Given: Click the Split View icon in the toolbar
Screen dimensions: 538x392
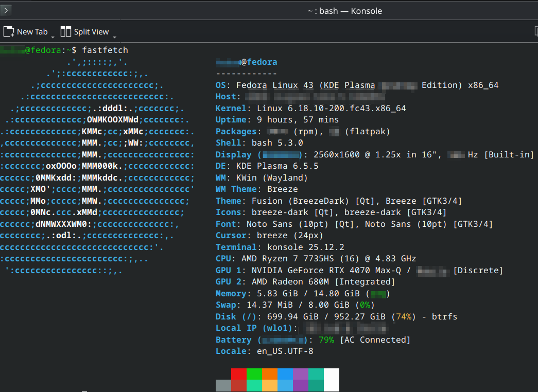Looking at the screenshot, I should pyautogui.click(x=66, y=32).
